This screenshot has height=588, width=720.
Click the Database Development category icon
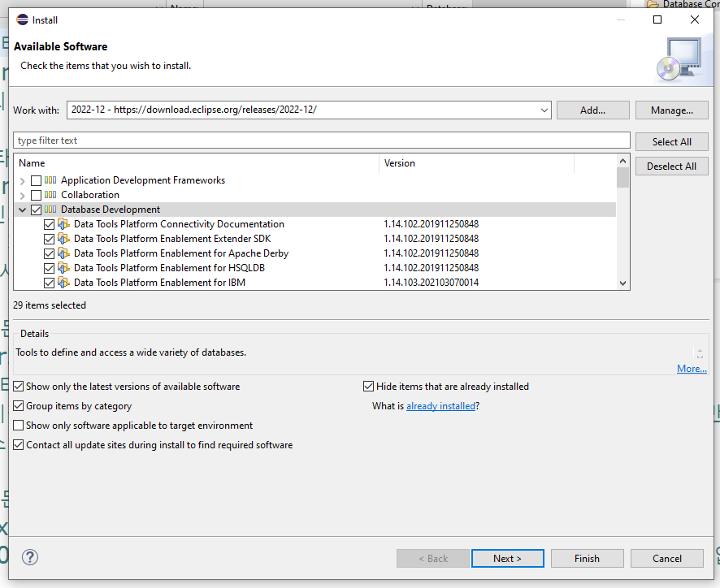click(50, 210)
